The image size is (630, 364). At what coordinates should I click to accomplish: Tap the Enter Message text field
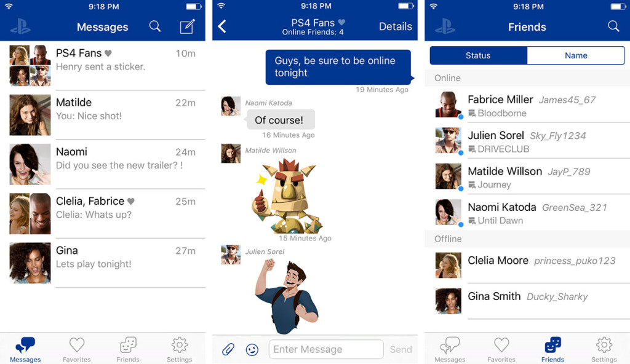tap(325, 349)
